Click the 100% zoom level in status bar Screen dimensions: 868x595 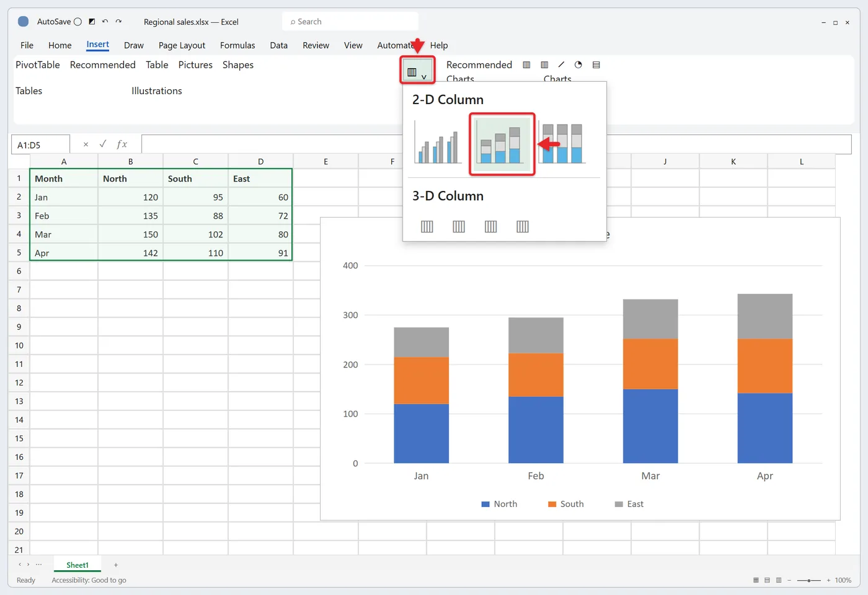click(843, 580)
